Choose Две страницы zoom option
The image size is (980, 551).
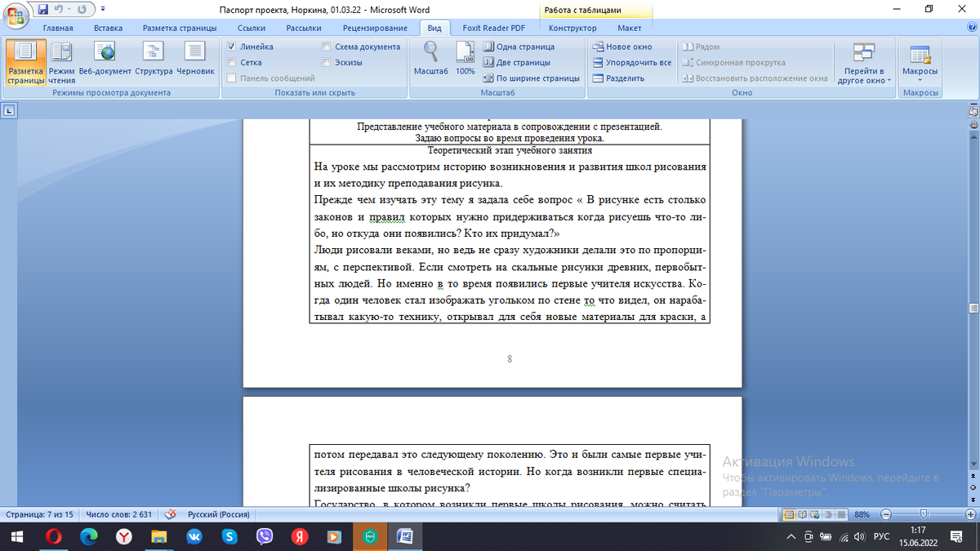tap(517, 62)
